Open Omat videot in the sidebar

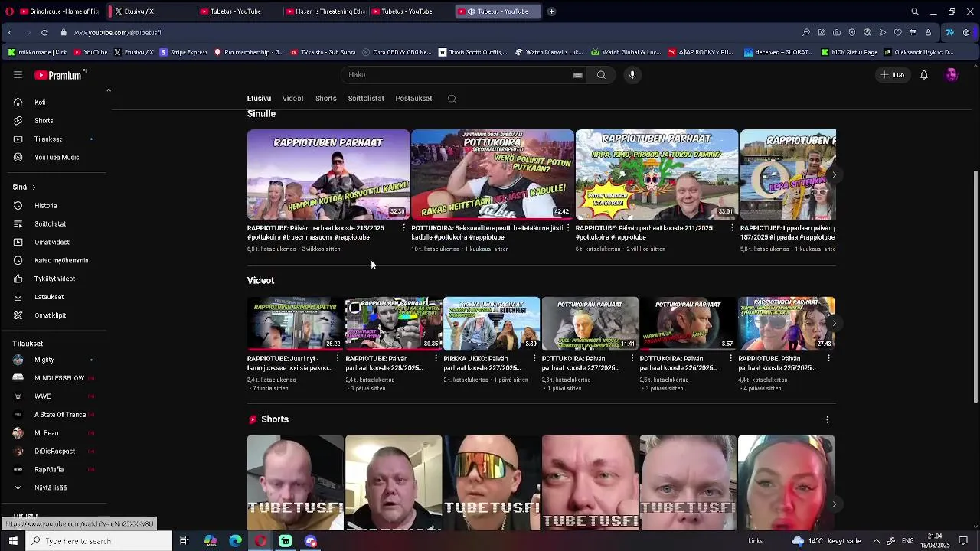(54, 243)
